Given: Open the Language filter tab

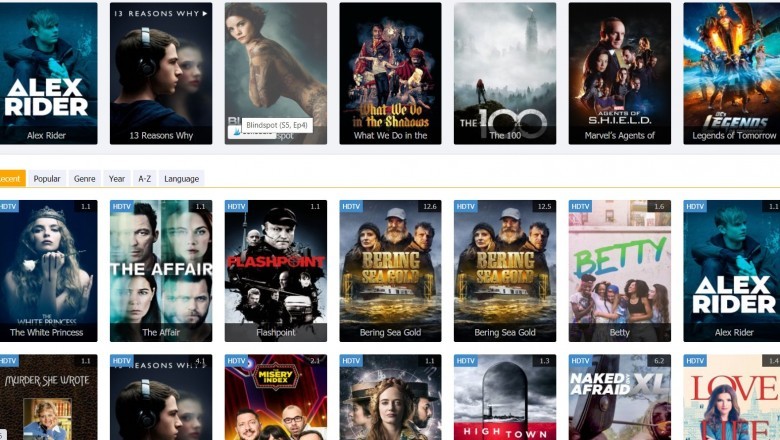Looking at the screenshot, I should coord(181,179).
